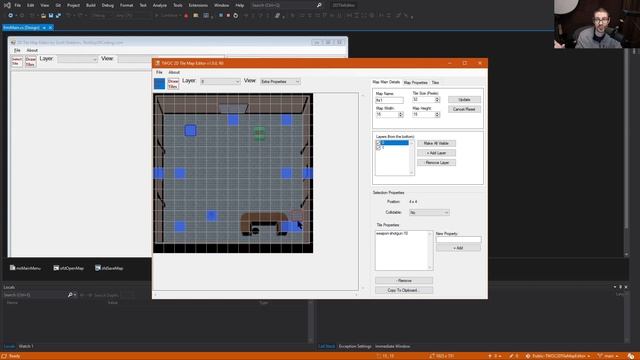Click the Visual Studio search magnifier icon
This screenshot has width=640, height=360.
coord(319,5)
